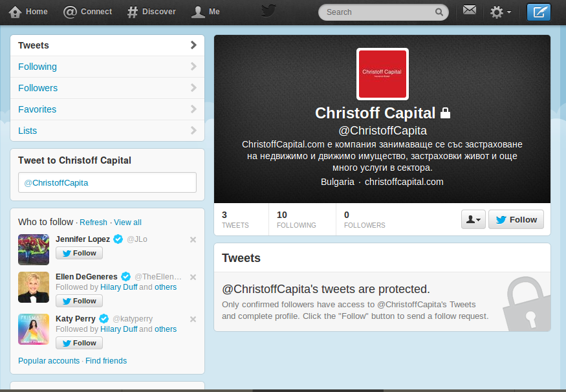Click the chevron on the Favorites row

(x=193, y=109)
